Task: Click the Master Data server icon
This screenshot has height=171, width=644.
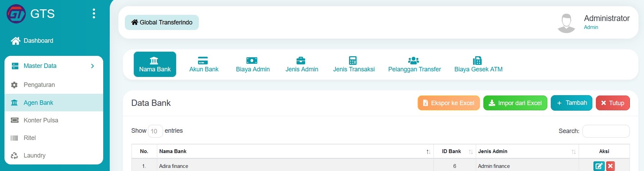Action: click(x=15, y=66)
